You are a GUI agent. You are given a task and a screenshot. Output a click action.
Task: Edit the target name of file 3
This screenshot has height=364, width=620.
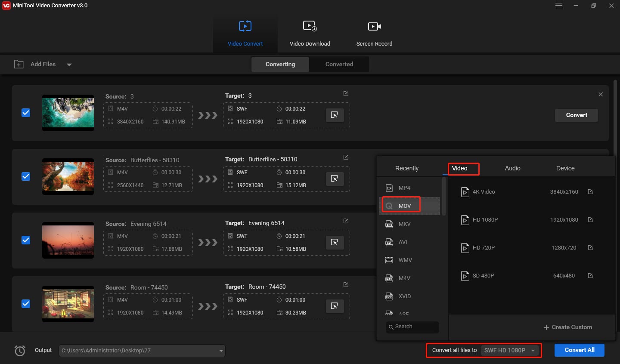click(x=346, y=93)
